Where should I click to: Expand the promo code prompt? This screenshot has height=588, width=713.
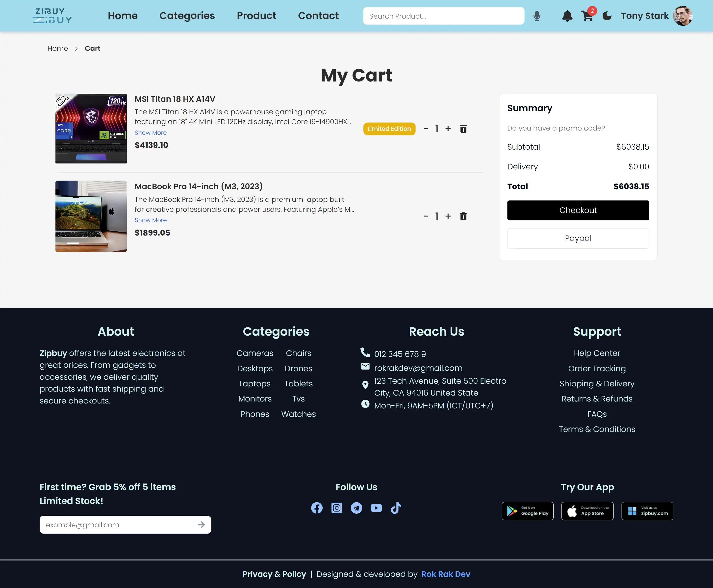coord(556,128)
